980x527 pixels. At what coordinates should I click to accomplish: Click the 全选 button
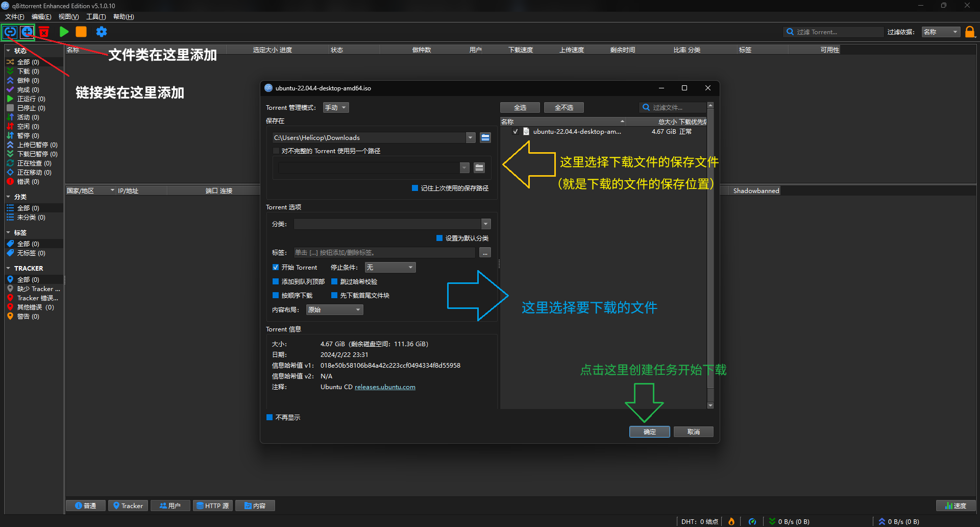tap(520, 107)
